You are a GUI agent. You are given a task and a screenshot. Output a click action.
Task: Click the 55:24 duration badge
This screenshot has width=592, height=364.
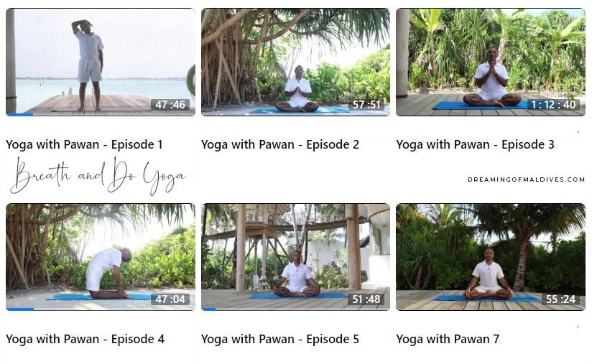(x=560, y=299)
